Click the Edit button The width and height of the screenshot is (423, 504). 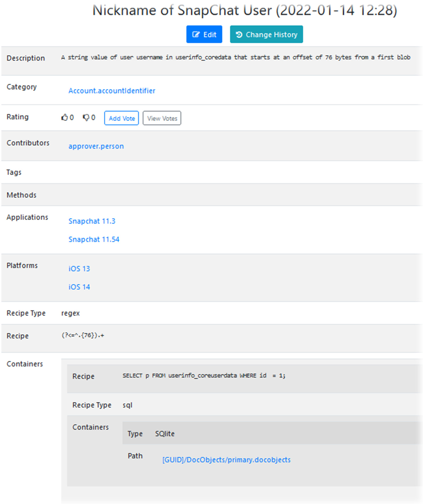(204, 34)
